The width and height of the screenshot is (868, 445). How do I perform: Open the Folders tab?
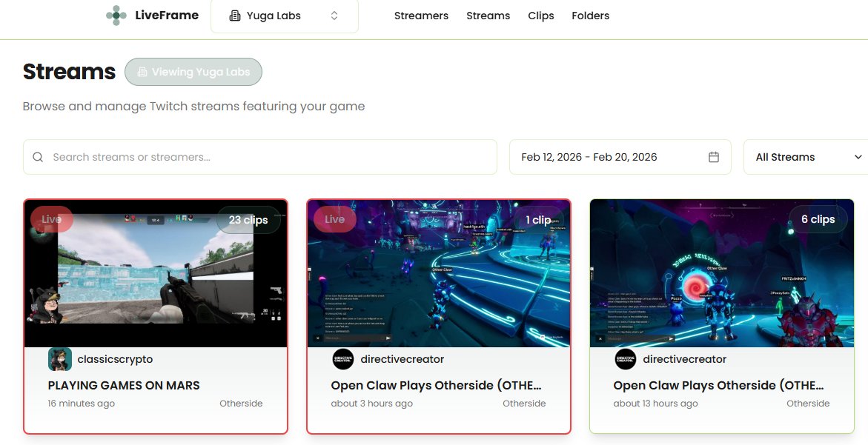(x=590, y=16)
